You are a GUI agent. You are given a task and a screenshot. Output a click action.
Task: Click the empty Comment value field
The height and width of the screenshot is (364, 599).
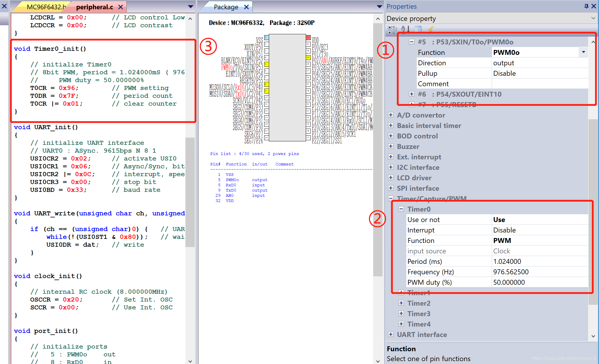[540, 84]
